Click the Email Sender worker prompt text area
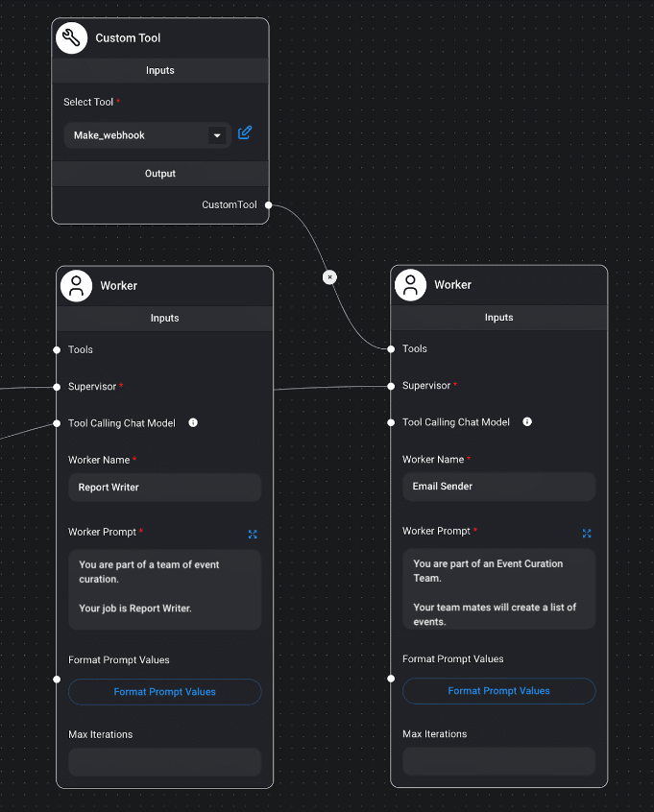 pos(499,588)
